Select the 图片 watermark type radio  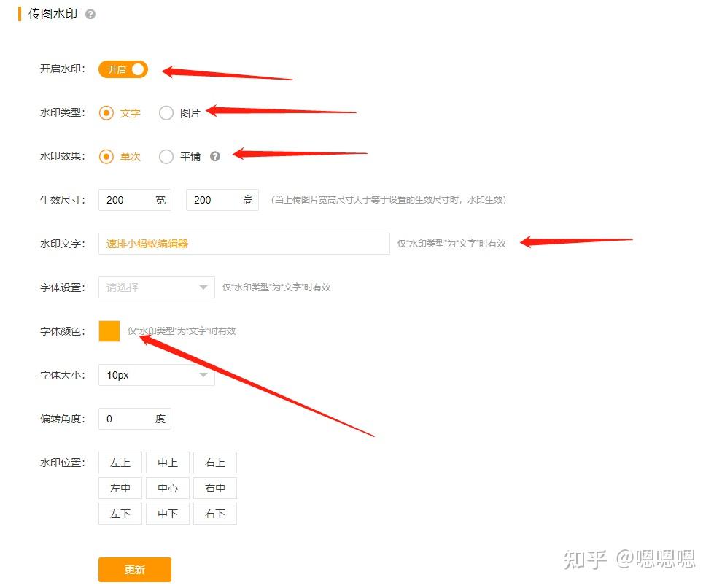click(x=166, y=112)
